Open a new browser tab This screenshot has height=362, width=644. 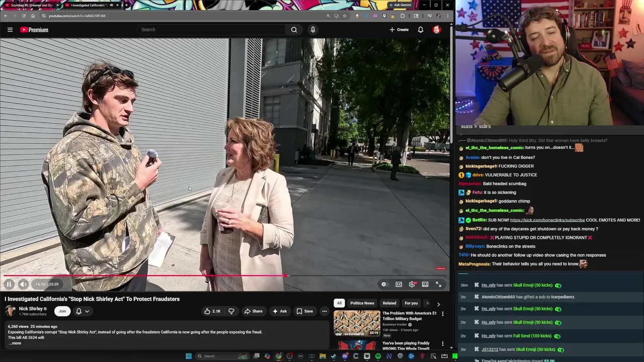pos(126,5)
